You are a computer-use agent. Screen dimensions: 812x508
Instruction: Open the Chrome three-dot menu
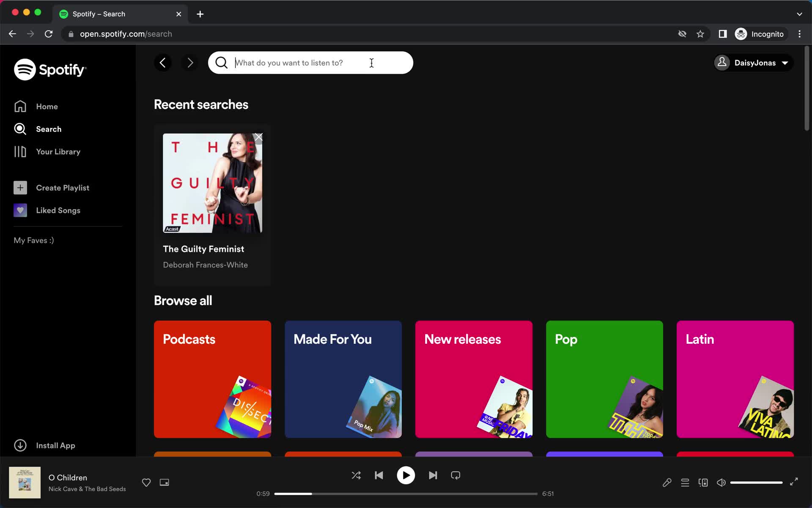click(x=799, y=34)
